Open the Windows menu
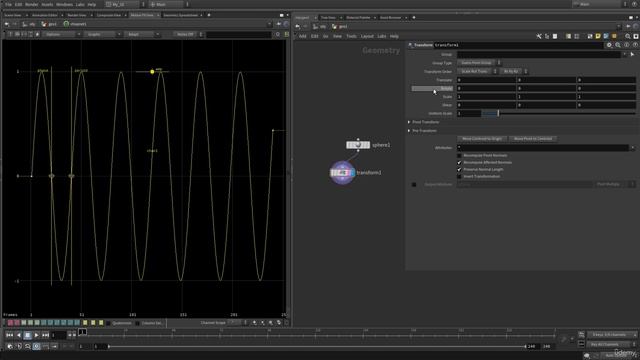The width and height of the screenshot is (640, 360). [x=64, y=4]
